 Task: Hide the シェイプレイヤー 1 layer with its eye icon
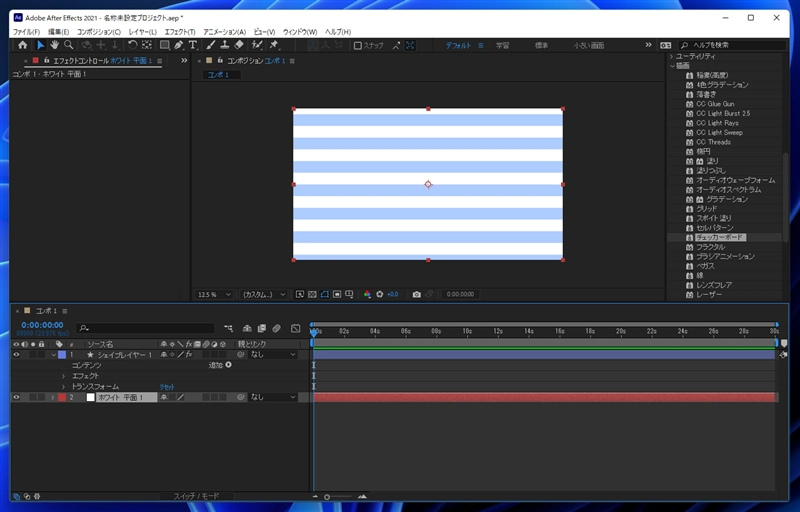16,355
